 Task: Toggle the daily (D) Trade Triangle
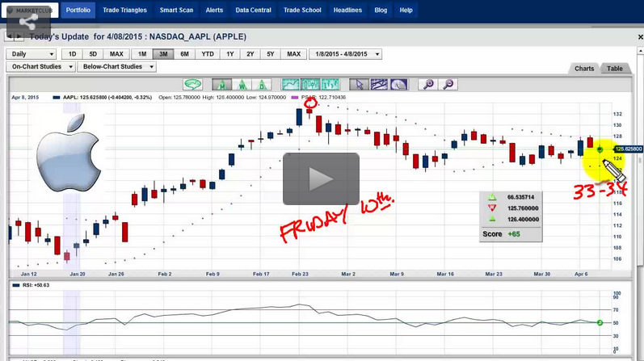pos(262,84)
